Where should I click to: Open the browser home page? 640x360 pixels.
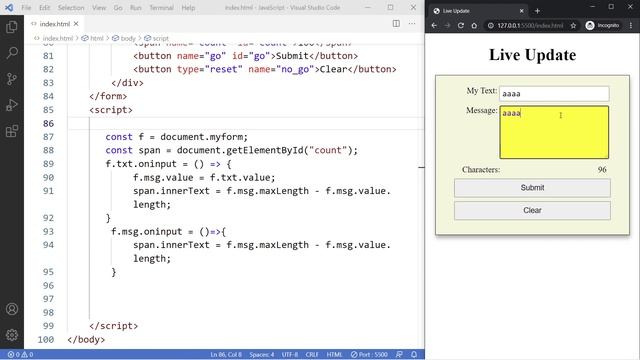474,25
